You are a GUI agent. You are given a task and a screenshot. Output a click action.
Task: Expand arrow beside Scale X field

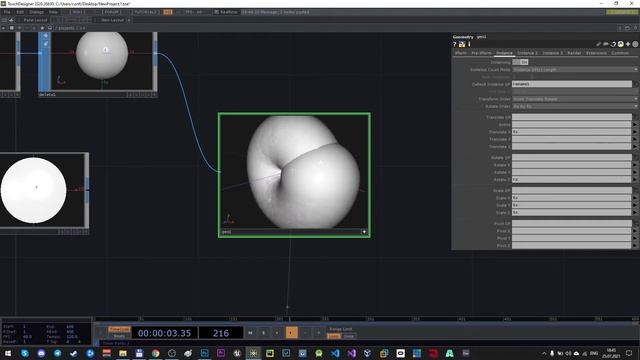(x=635, y=198)
